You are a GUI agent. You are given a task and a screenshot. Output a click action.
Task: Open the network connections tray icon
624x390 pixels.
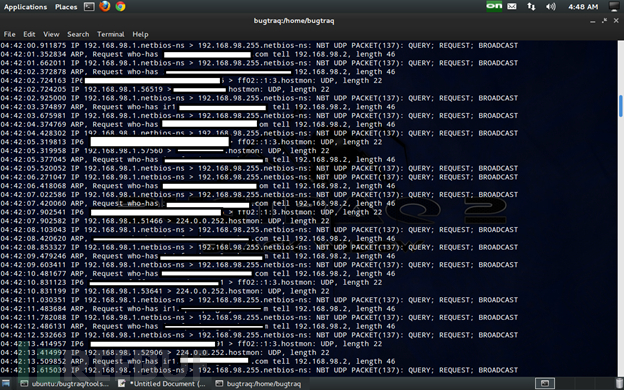(x=531, y=6)
